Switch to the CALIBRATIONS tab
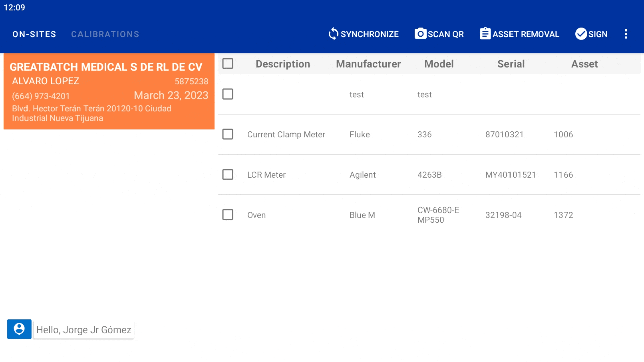 click(105, 34)
